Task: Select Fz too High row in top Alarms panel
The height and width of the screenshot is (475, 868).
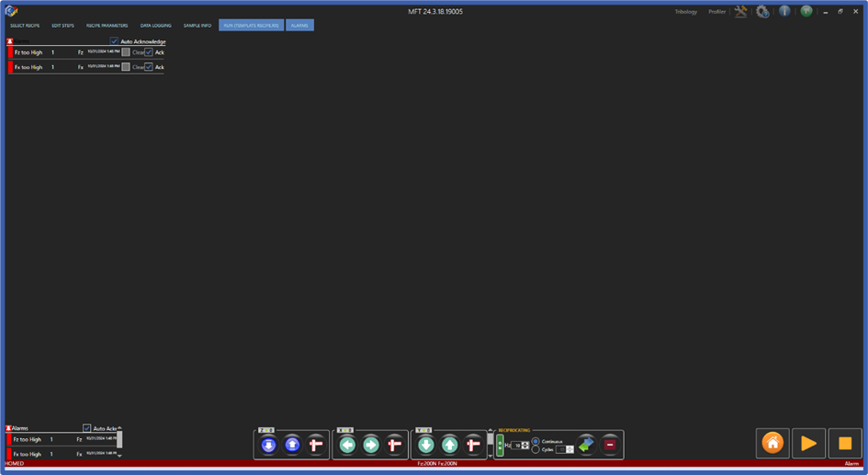Action: point(85,52)
